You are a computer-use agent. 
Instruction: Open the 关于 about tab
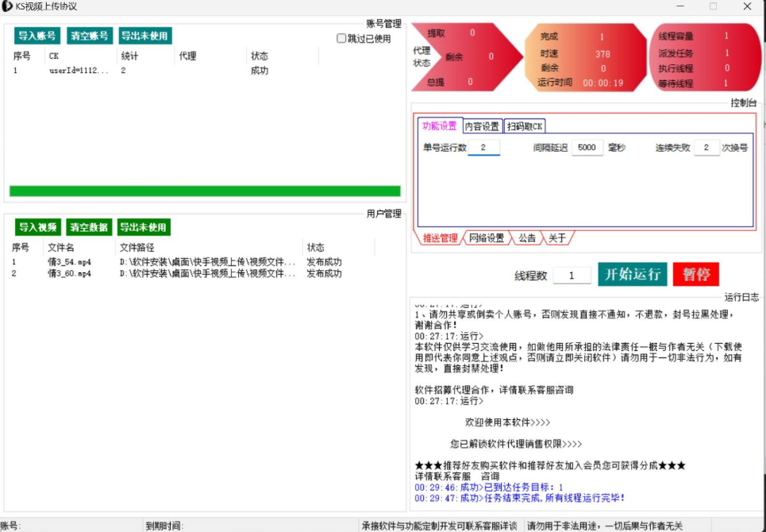click(x=557, y=238)
